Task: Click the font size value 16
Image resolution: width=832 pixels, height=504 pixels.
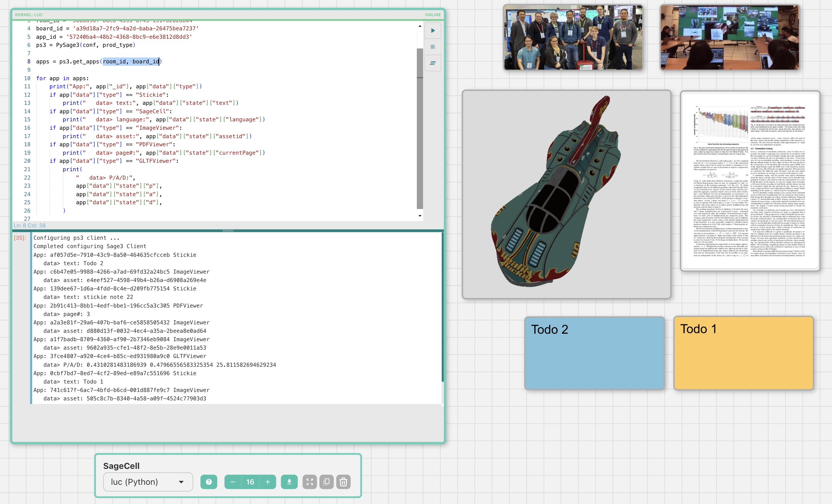Action: coord(250,482)
